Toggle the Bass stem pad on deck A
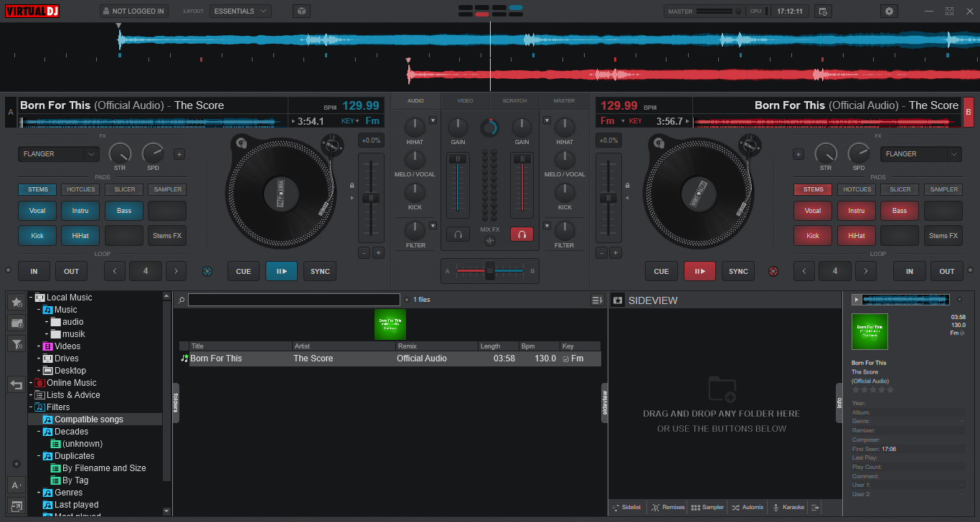 click(x=124, y=211)
